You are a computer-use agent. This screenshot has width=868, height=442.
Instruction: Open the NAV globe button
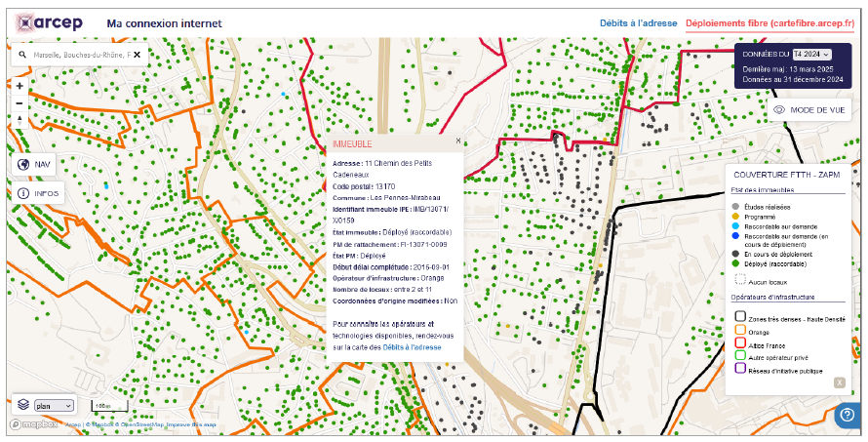35,164
